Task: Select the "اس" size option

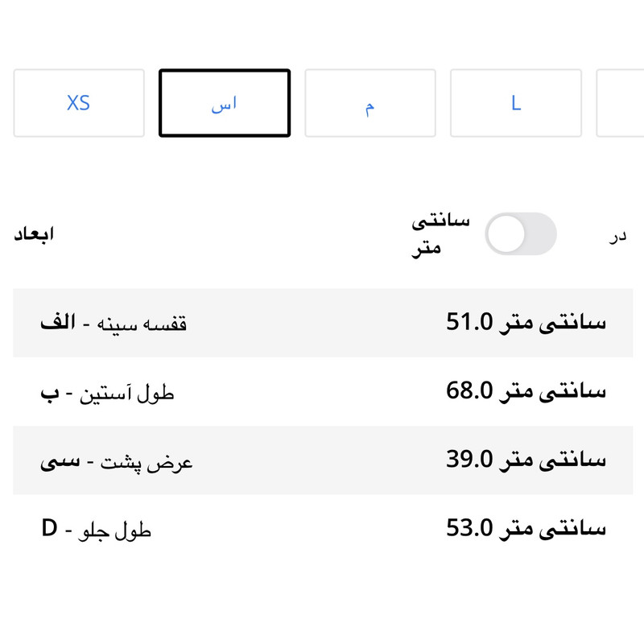Action: (225, 103)
